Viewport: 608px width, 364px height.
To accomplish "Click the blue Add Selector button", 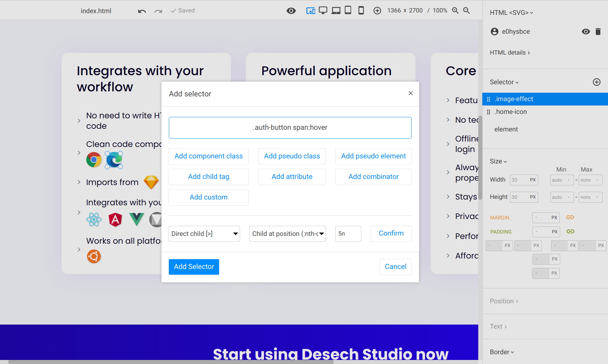I will 194,267.
